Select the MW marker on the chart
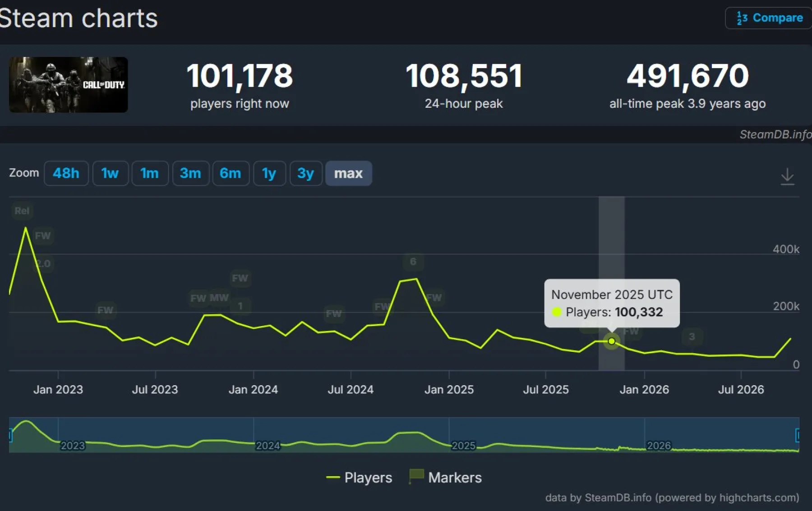 tap(219, 298)
